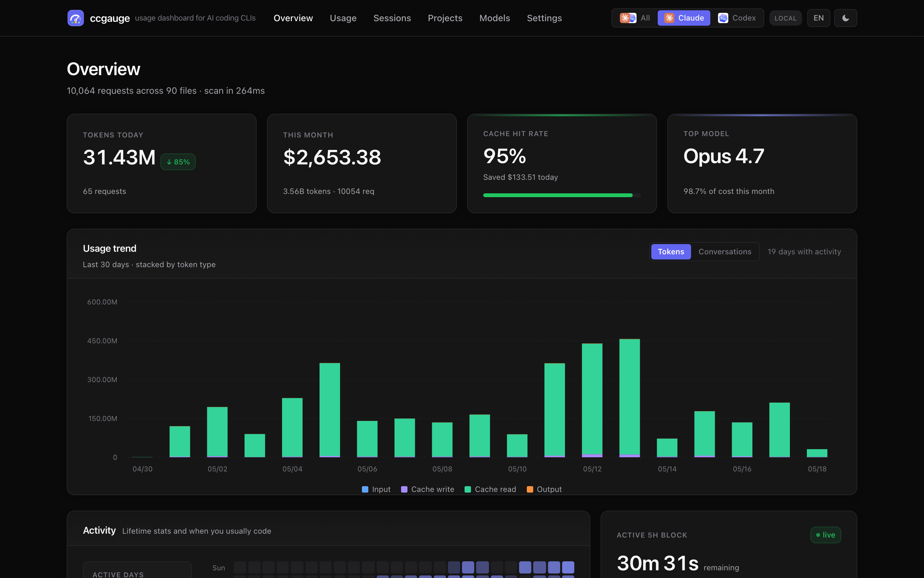Click the Tokens Today card
The width and height of the screenshot is (924, 578).
(x=161, y=163)
